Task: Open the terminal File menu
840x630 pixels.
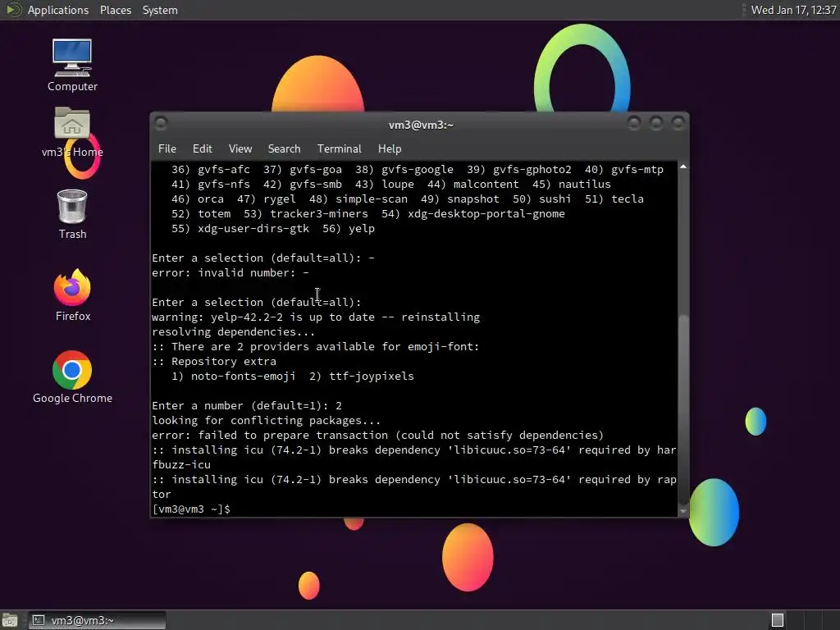Action: coord(167,148)
